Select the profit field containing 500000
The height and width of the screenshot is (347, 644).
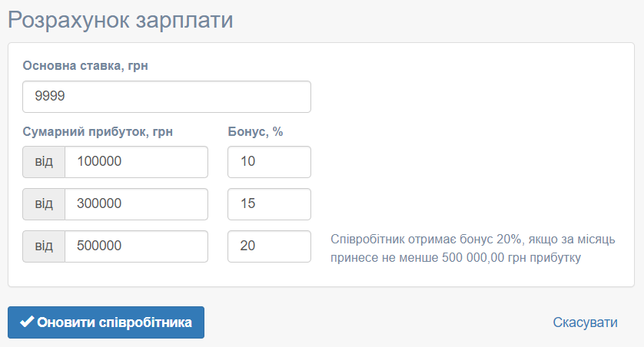point(136,246)
